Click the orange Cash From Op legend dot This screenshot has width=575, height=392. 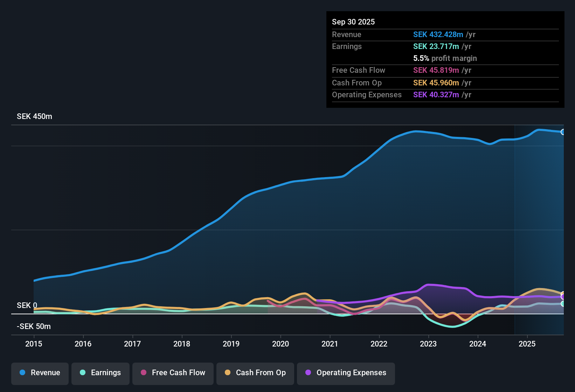[228, 373]
